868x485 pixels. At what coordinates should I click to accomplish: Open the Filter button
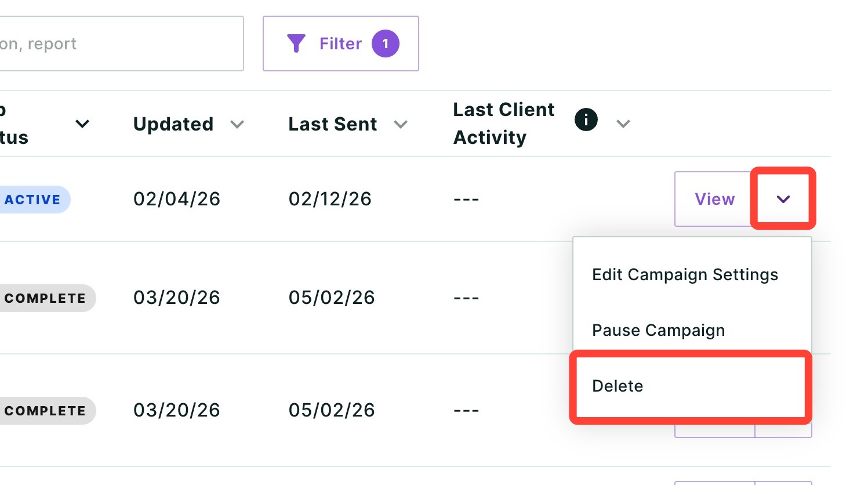341,44
